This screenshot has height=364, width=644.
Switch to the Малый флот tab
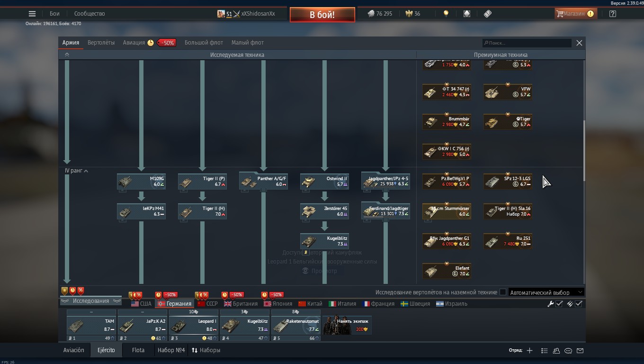coord(248,43)
